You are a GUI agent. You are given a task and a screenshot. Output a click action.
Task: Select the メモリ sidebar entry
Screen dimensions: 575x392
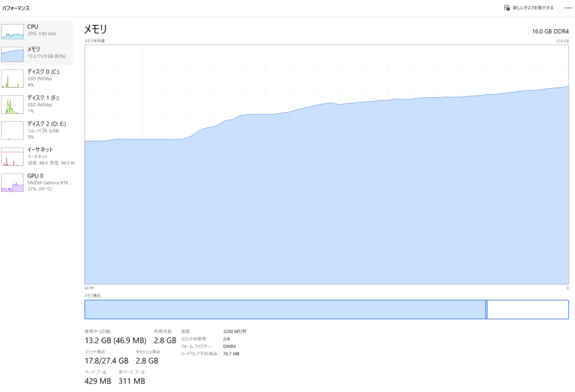pos(37,54)
